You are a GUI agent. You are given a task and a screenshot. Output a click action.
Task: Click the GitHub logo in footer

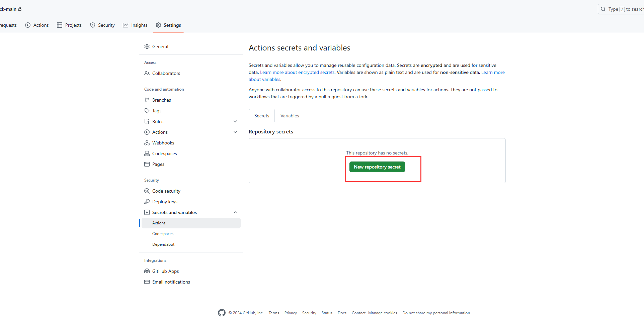pos(222,313)
